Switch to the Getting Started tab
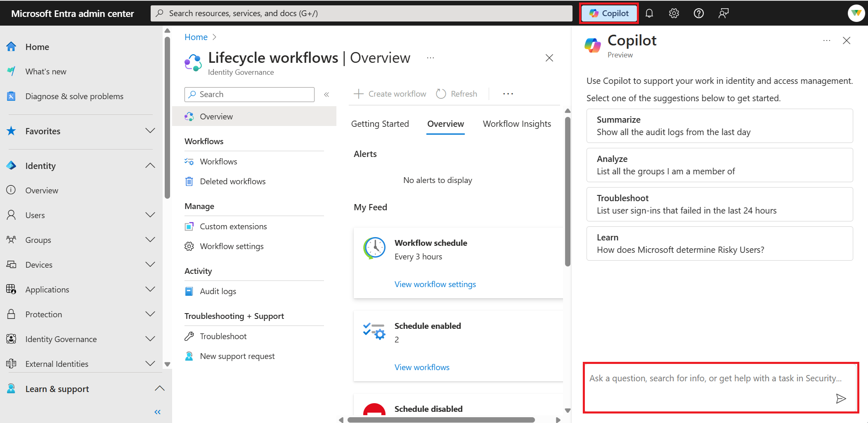 tap(380, 124)
